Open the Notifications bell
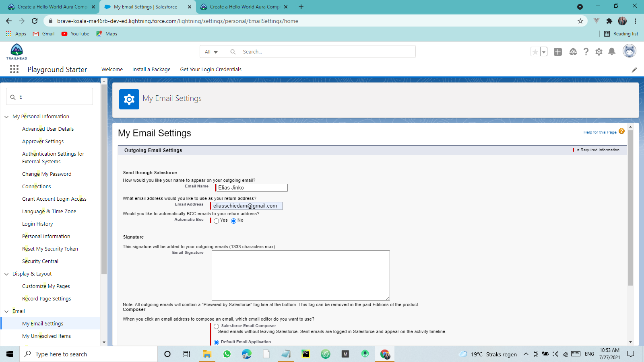 (x=612, y=51)
